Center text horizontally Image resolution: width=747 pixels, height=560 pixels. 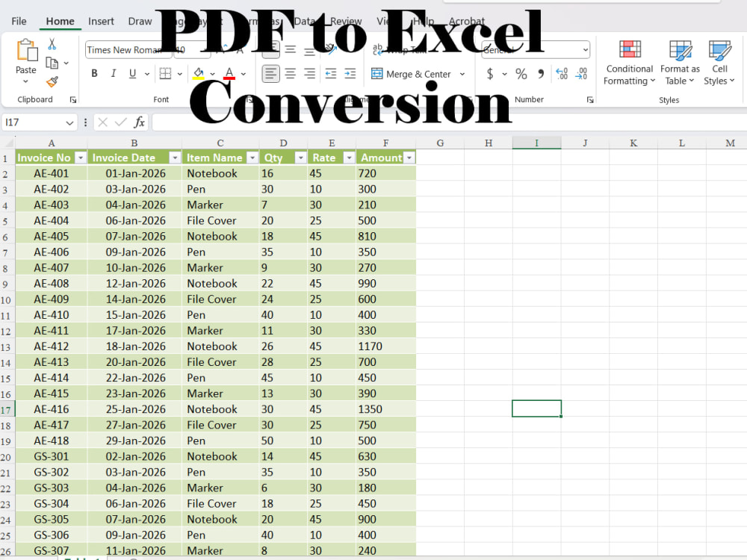click(290, 74)
